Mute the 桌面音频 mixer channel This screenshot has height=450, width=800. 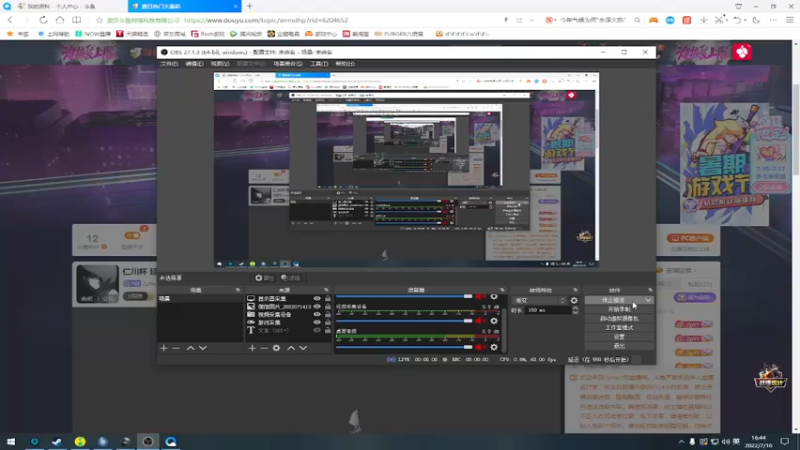[480, 347]
